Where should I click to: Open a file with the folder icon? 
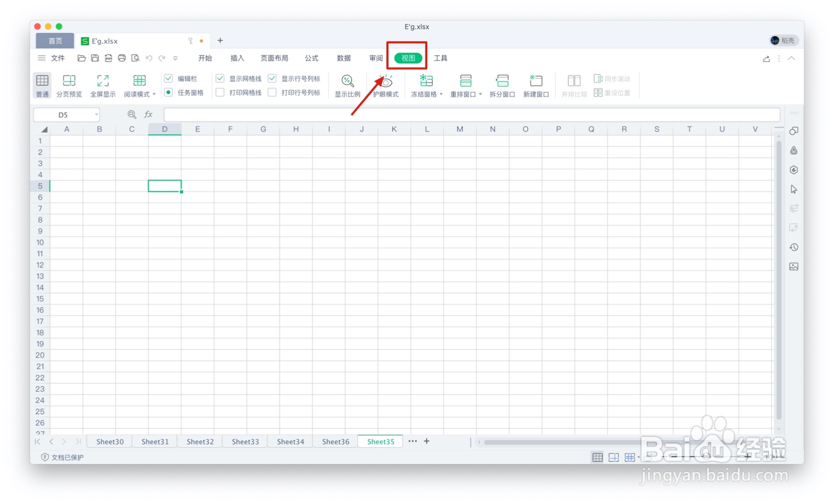[81, 58]
